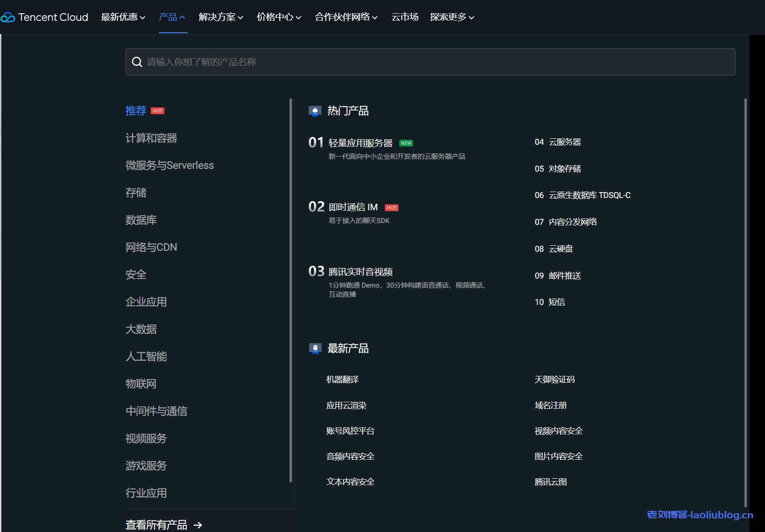Open the 云市场 nav item
765x532 pixels.
pyautogui.click(x=405, y=17)
